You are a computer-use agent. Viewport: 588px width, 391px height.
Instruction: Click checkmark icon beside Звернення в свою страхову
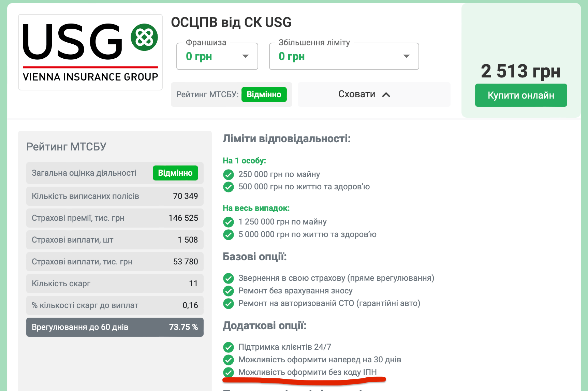[229, 278]
